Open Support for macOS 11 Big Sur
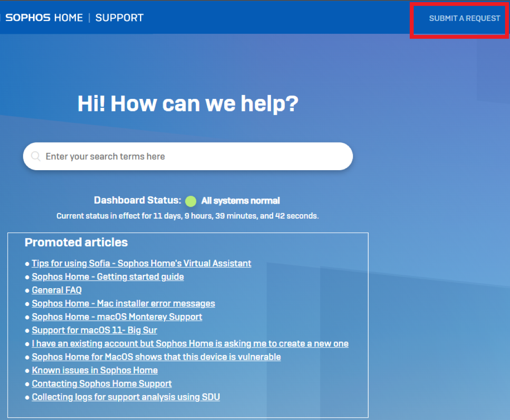 [95, 330]
